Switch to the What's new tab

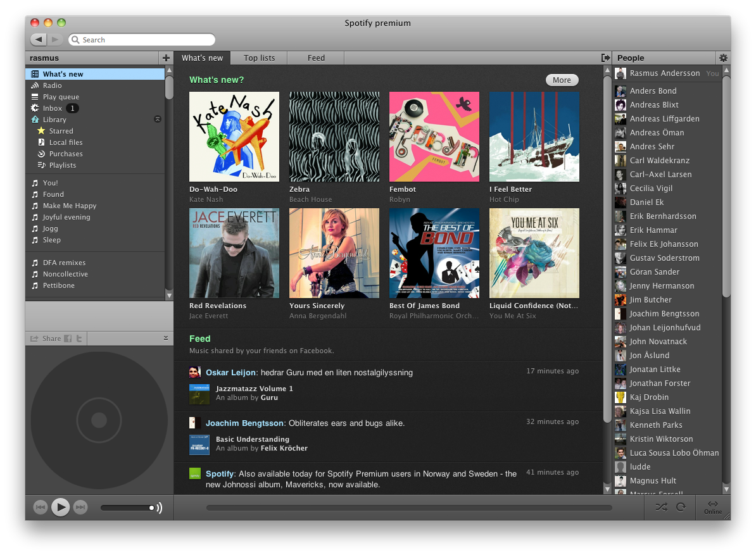tap(202, 58)
